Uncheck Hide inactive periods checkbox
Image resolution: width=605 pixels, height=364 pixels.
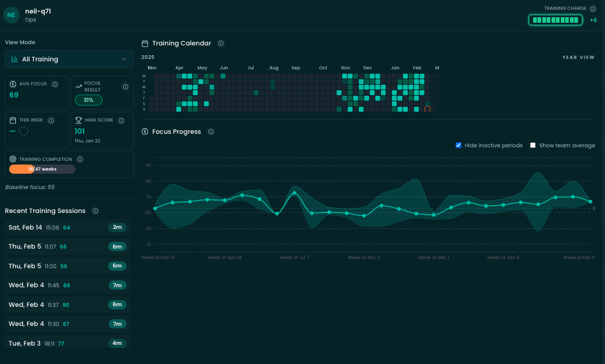[x=459, y=145]
